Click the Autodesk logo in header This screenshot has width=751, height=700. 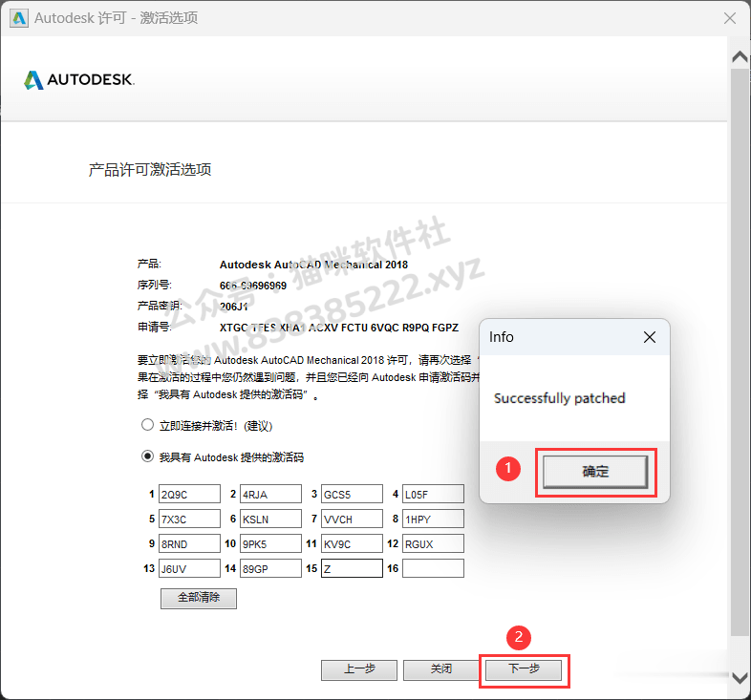tap(79, 80)
